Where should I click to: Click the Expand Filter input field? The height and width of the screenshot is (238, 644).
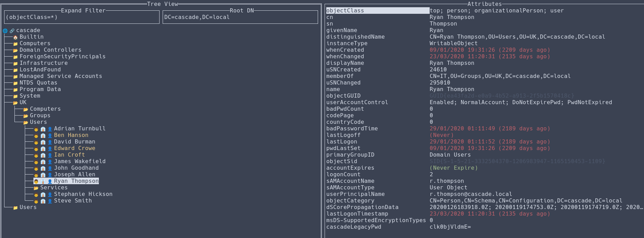[x=82, y=17]
